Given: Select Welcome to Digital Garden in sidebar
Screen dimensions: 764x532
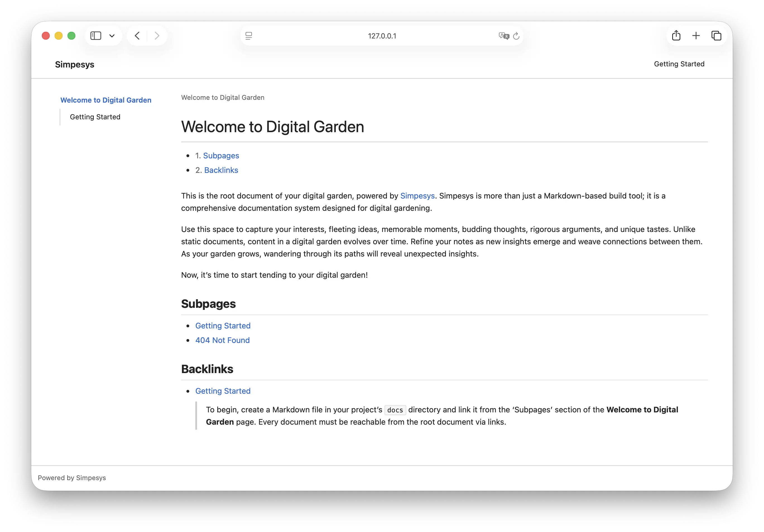Looking at the screenshot, I should (106, 100).
